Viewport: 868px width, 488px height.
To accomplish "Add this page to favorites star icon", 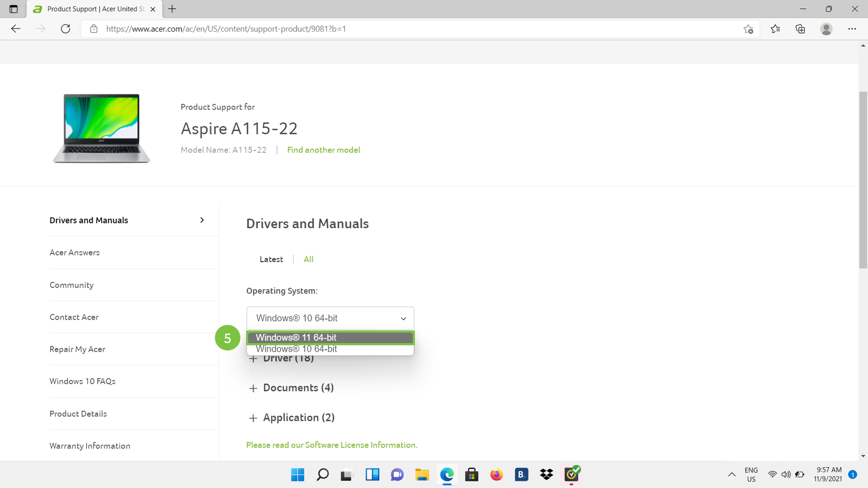I will click(748, 29).
